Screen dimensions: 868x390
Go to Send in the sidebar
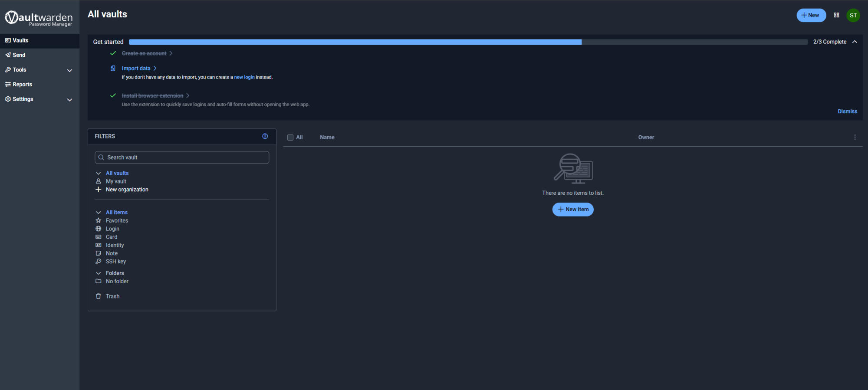pyautogui.click(x=19, y=55)
